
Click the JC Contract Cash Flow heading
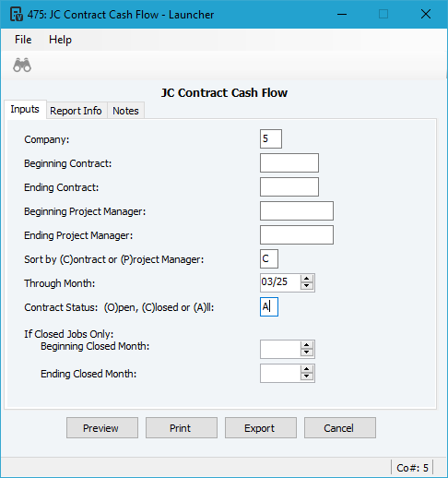[x=224, y=92]
